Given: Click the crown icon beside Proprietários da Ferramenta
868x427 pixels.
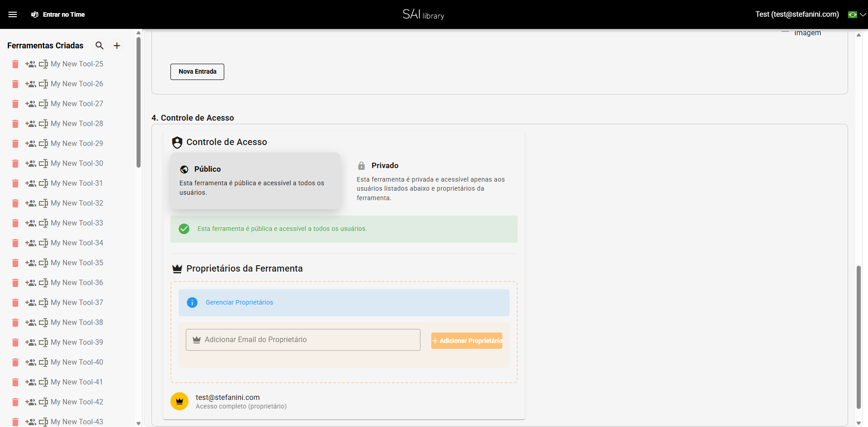Looking at the screenshot, I should [x=177, y=268].
